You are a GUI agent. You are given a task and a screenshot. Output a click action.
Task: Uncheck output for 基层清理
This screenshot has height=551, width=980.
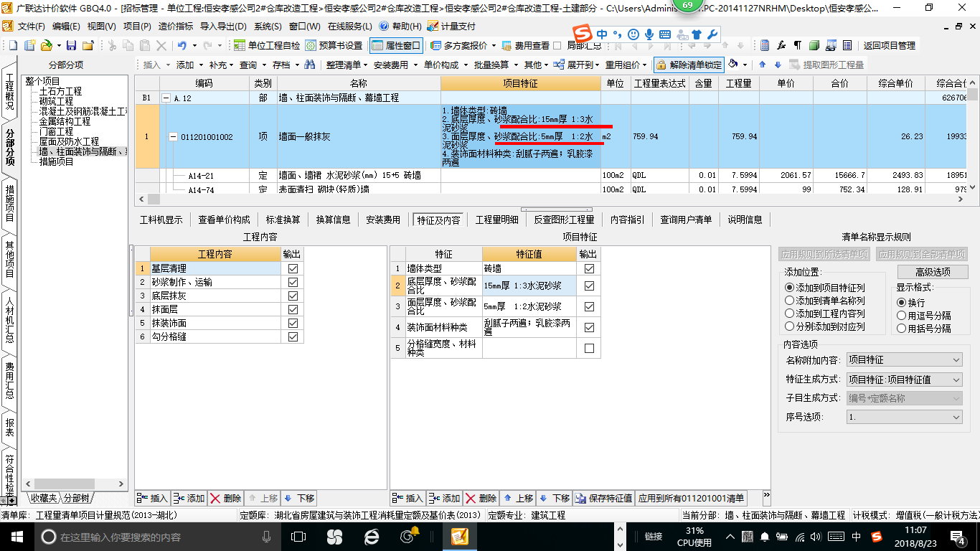pos(292,268)
